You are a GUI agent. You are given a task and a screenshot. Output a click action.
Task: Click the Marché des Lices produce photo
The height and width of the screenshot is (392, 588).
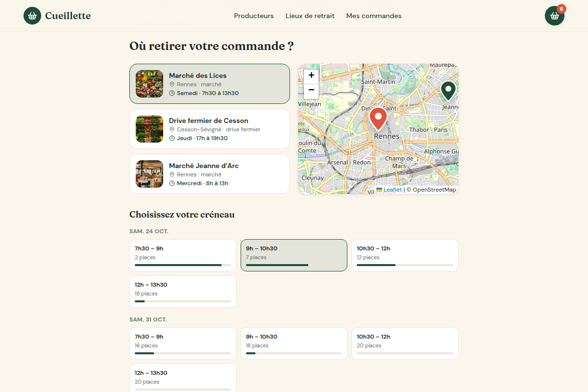[x=149, y=84]
